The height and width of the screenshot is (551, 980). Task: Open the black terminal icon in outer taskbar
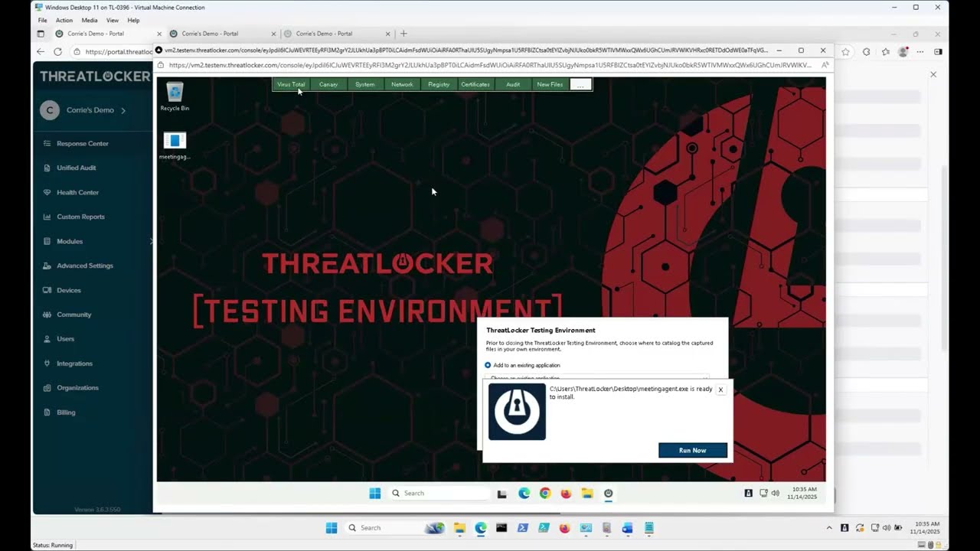[501, 528]
